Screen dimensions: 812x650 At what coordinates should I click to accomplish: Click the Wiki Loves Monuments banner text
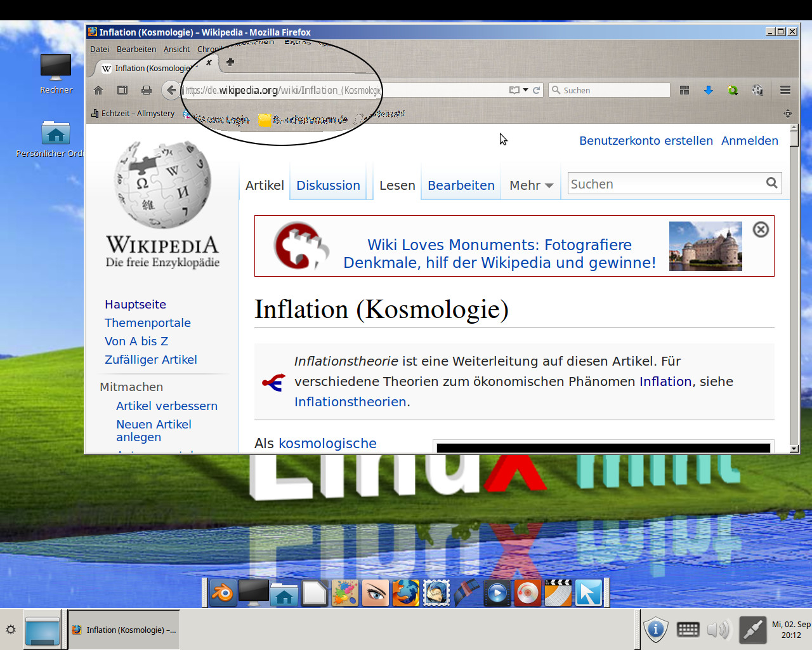500,254
